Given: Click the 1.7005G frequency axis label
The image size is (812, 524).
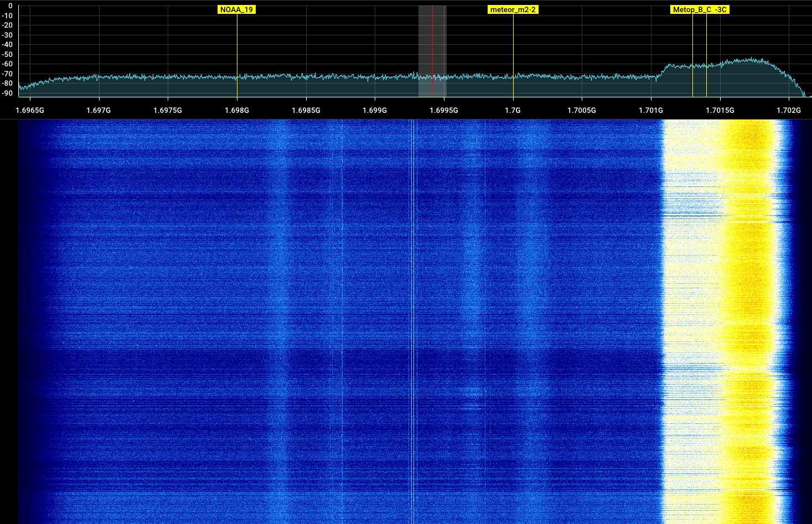Looking at the screenshot, I should pyautogui.click(x=582, y=110).
